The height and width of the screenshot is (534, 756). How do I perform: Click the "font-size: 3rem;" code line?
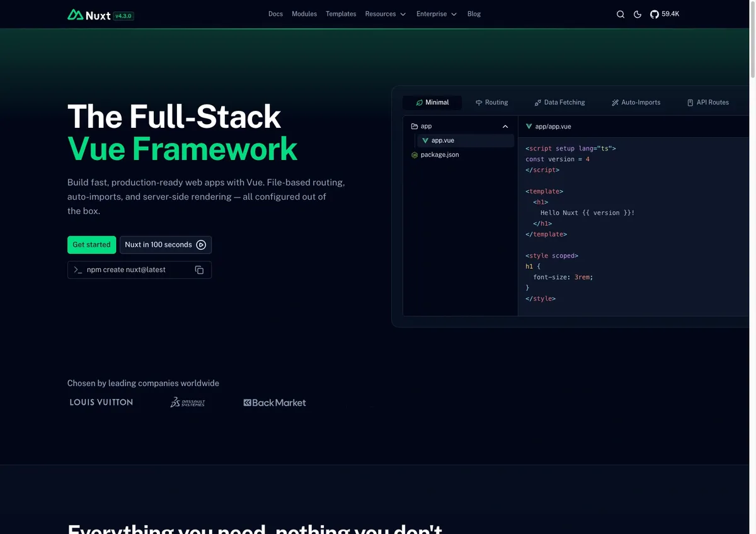click(563, 277)
